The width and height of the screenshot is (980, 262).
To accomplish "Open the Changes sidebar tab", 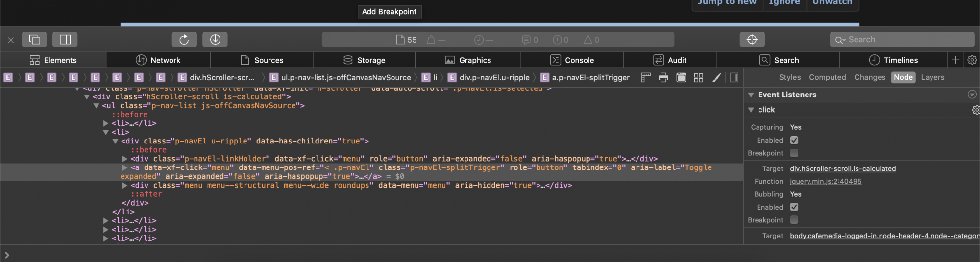I will click(x=870, y=77).
